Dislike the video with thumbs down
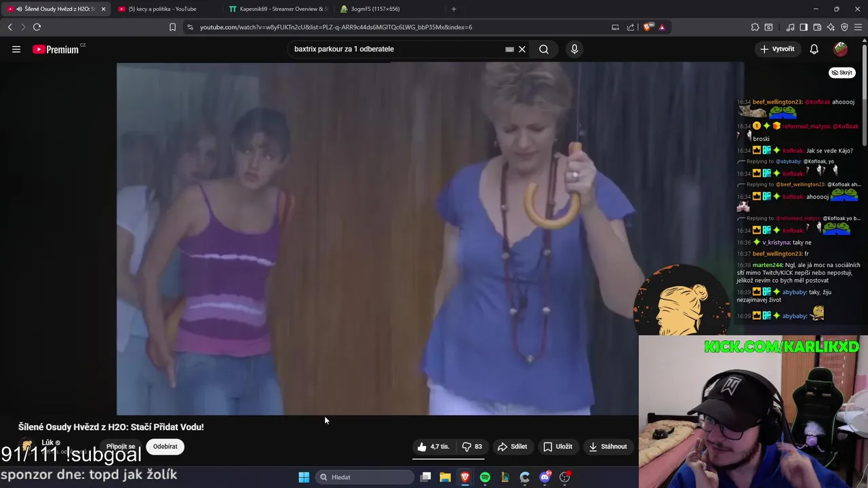Screen dimensions: 868x488 pos(472,447)
